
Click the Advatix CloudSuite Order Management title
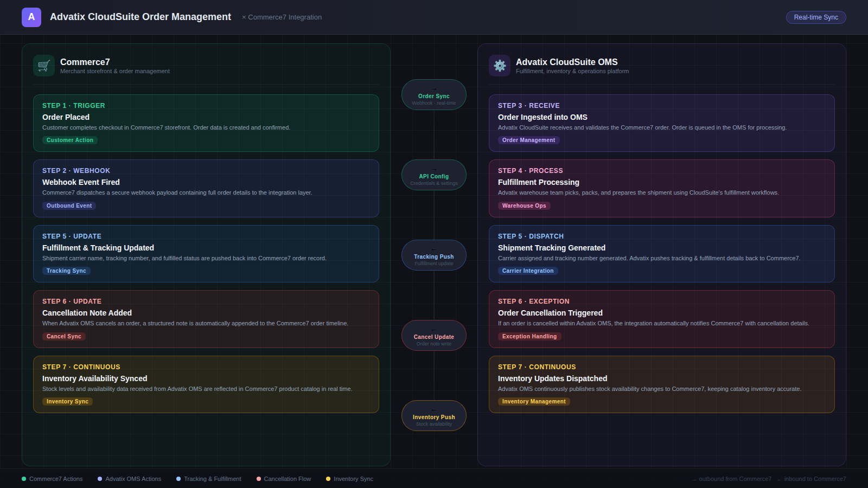pyautogui.click(x=141, y=17)
